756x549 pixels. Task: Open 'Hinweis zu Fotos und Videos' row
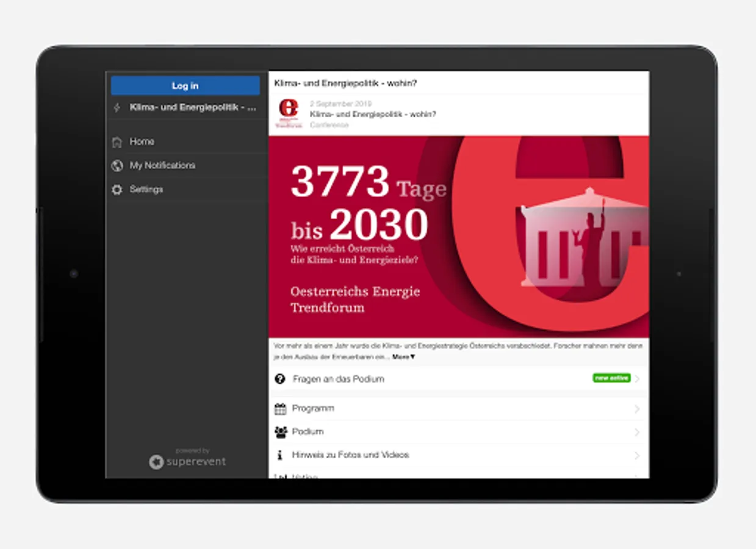click(459, 455)
